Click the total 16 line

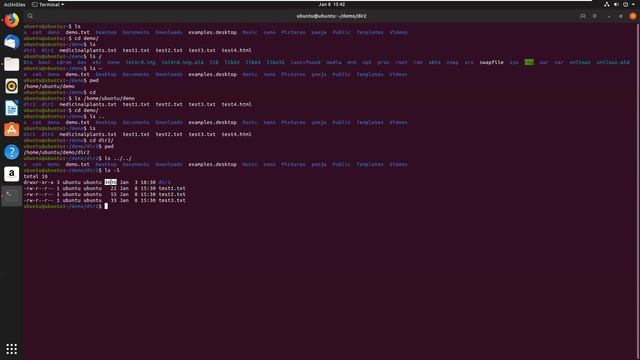36,176
